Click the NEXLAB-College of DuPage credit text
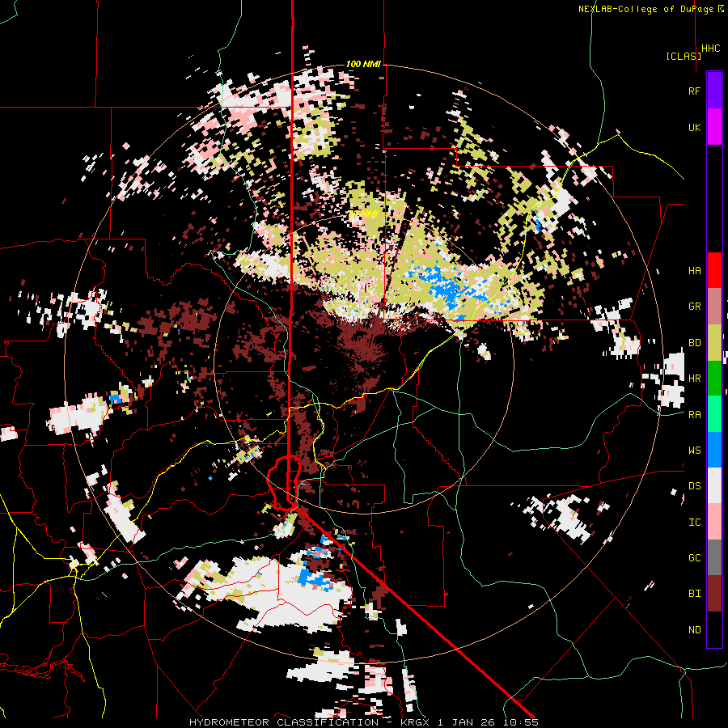This screenshot has height=728, width=728. pyautogui.click(x=645, y=9)
